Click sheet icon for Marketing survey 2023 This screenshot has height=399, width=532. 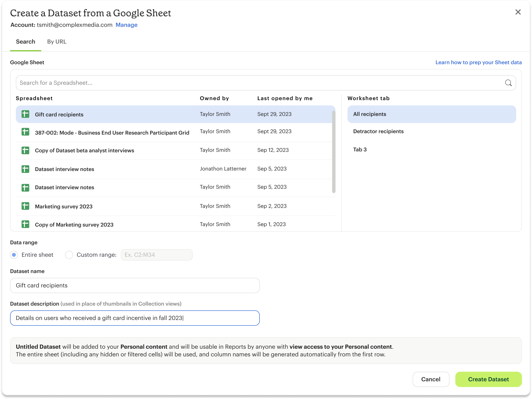tap(25, 206)
